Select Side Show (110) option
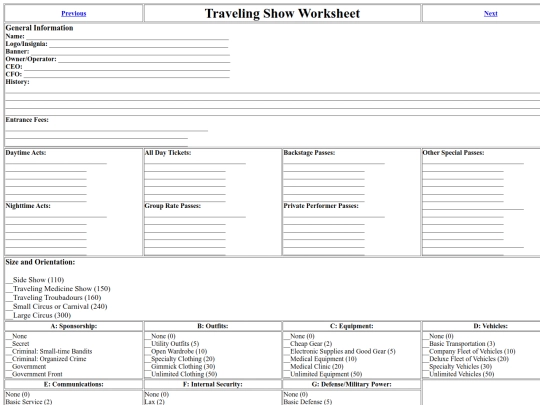Screen dimensions: 540x405 point(35,280)
